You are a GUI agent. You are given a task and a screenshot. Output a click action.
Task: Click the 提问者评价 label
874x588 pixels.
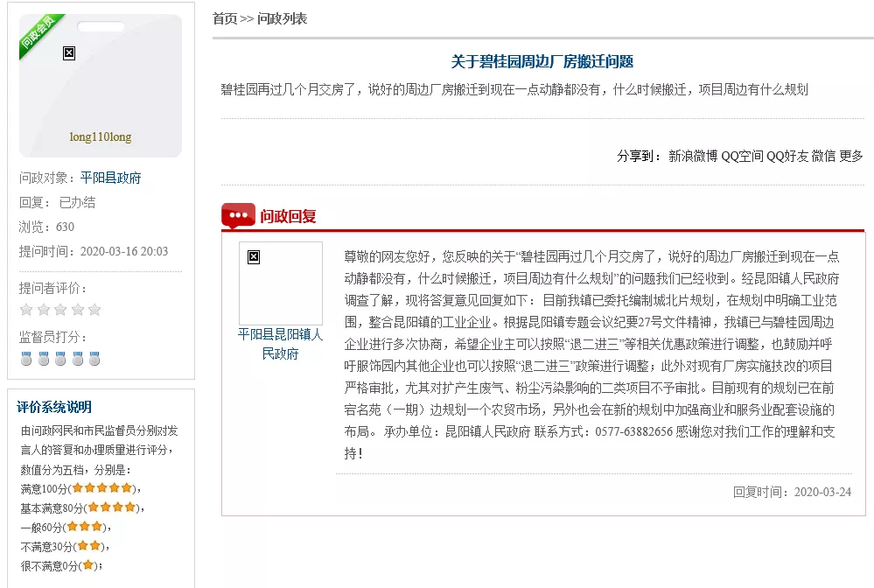pos(53,288)
